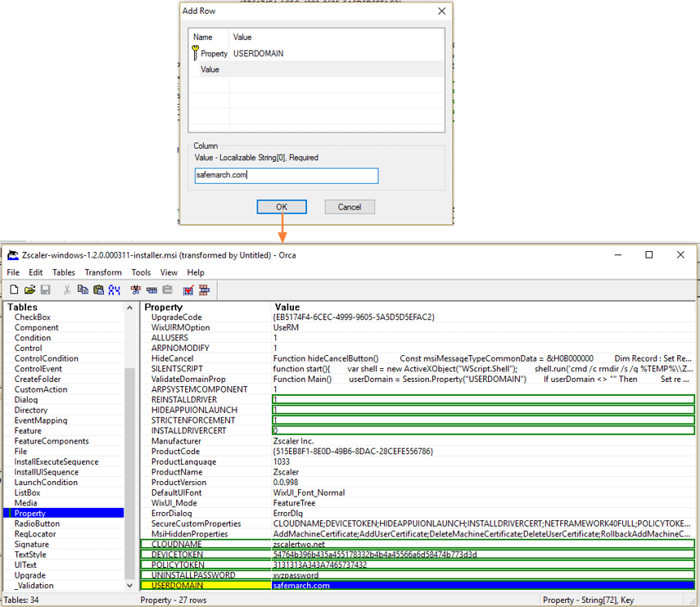Click the Save toolbar icon
700x607 pixels.
point(45,290)
